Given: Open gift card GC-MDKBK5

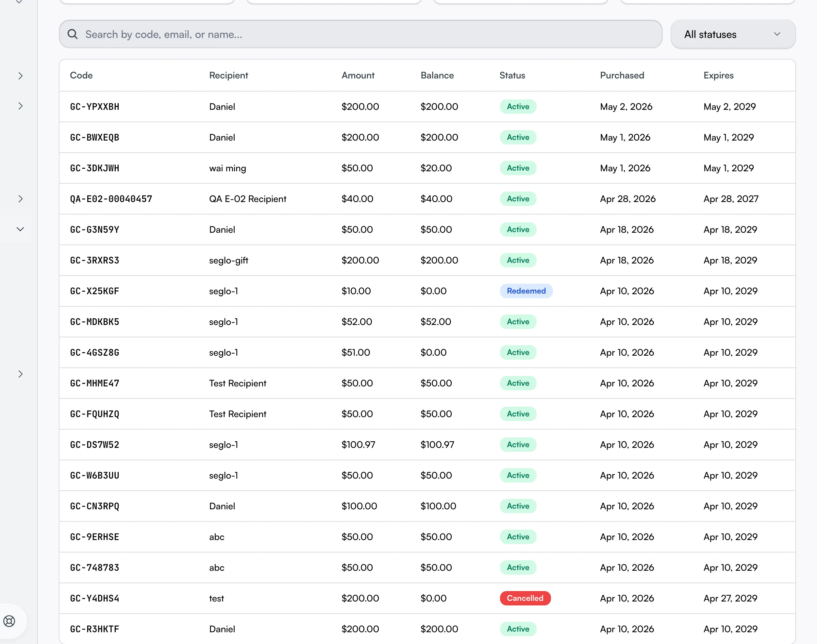Looking at the screenshot, I should click(94, 322).
